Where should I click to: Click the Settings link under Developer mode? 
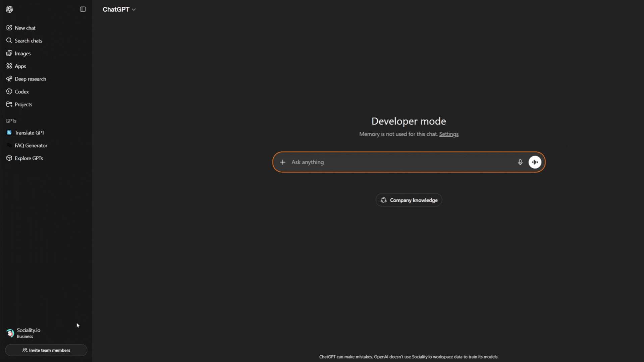coord(448,134)
